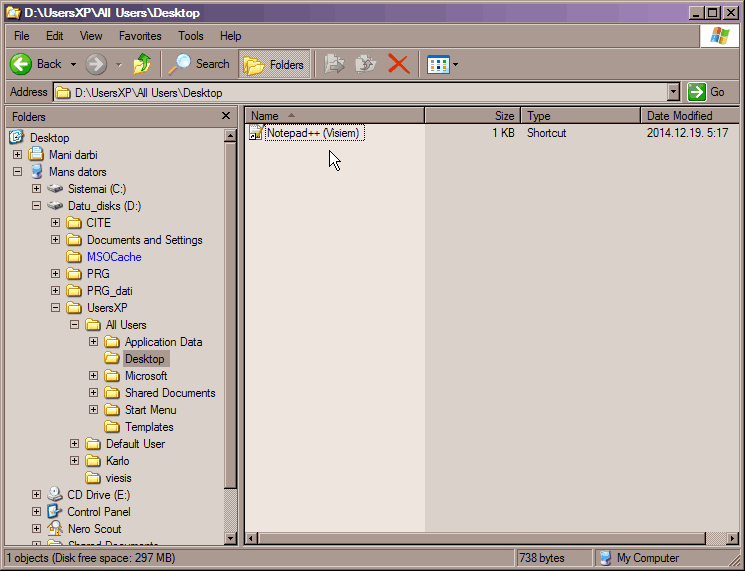The height and width of the screenshot is (571, 745).
Task: Sort by the Type column header
Action: 581,115
